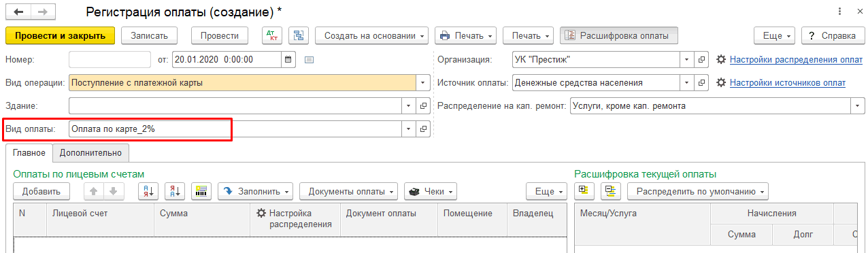Open Настройки источников оплат link
This screenshot has width=868, height=253.
pos(788,83)
